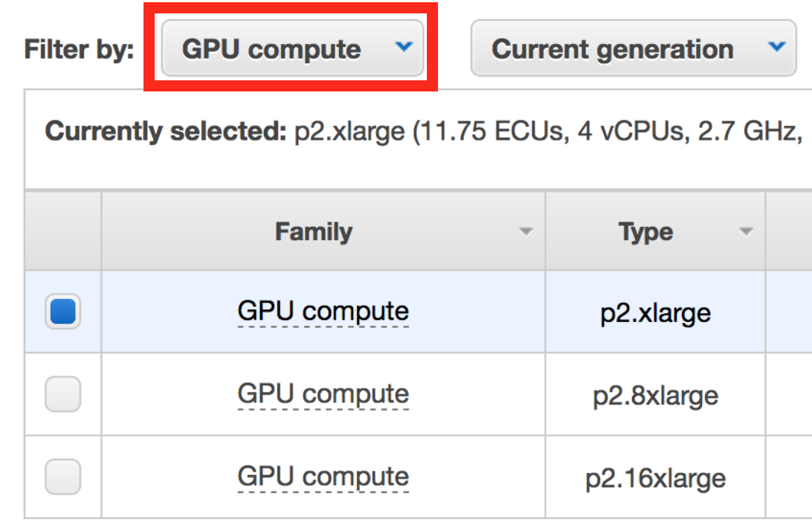Screen dimensions: 812x525
Task: Sort table by the Type column header
Action: [645, 231]
